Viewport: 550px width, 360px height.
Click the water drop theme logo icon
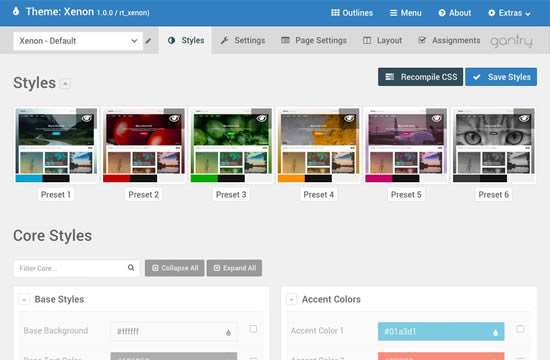tap(16, 12)
